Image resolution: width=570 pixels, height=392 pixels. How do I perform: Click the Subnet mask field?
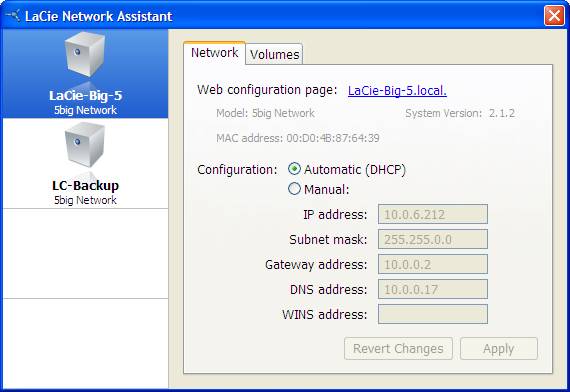coord(433,239)
